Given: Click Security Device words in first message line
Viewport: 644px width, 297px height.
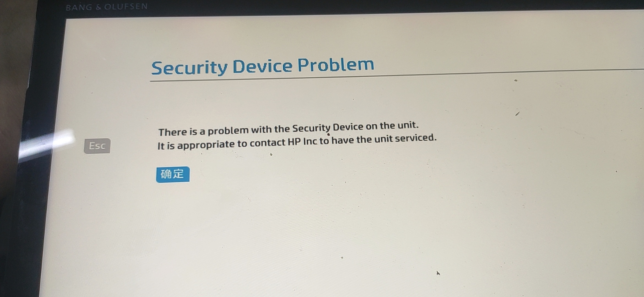Looking at the screenshot, I should click(328, 128).
